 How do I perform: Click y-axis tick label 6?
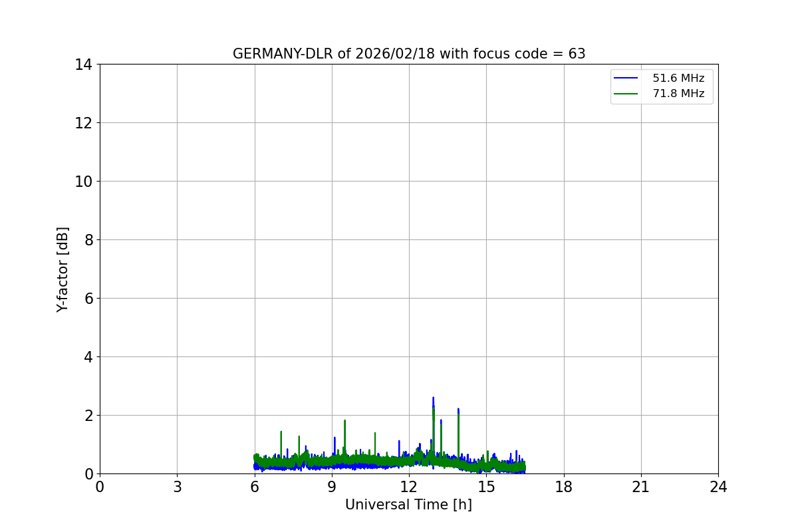pos(88,298)
